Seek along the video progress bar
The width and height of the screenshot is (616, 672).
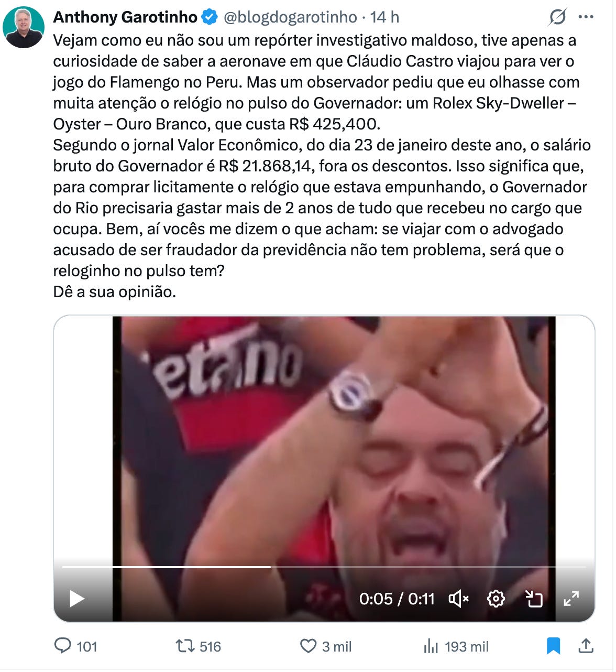coord(324,567)
